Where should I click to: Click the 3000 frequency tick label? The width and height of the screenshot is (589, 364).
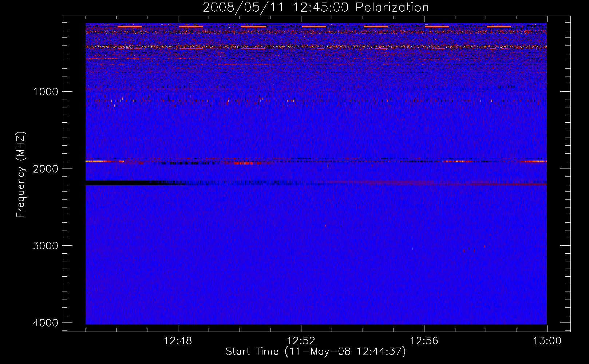pyautogui.click(x=46, y=246)
